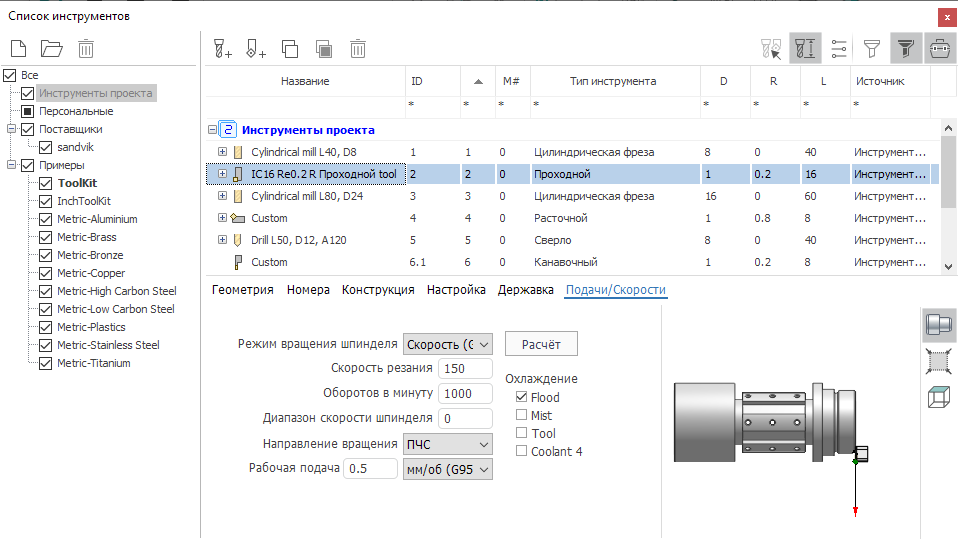Screen dimensions: 958x539
Task: Open the Державка tab
Action: [526, 290]
